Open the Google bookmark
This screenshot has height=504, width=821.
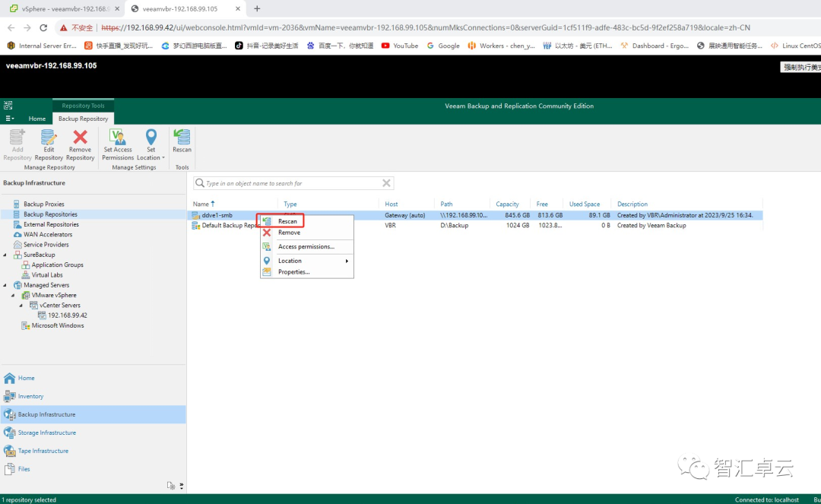click(443, 46)
